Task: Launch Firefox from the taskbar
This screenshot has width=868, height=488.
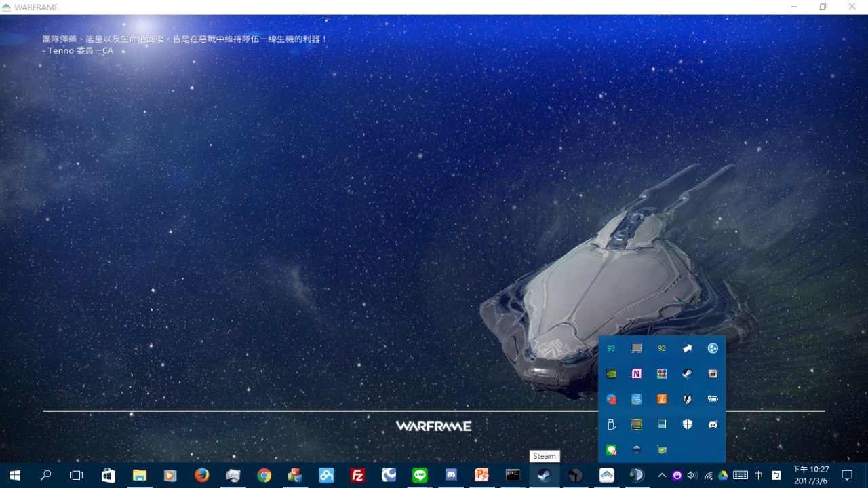Action: click(x=201, y=476)
